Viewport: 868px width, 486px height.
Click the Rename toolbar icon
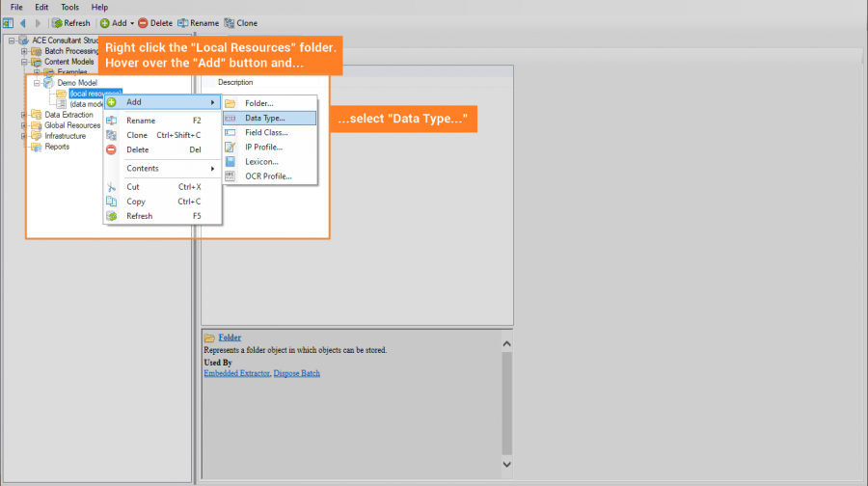(x=182, y=23)
